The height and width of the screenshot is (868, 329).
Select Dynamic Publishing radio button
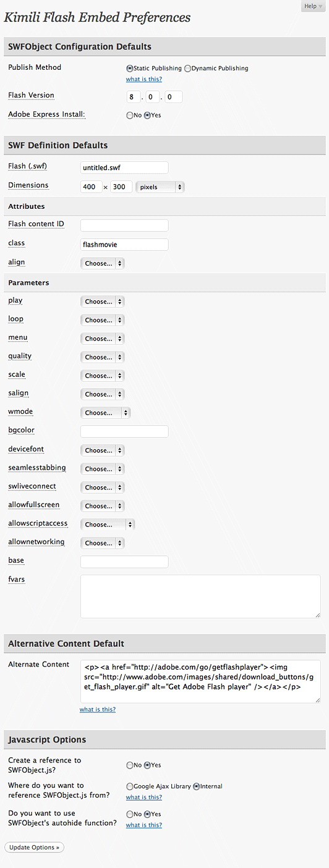tap(187, 69)
